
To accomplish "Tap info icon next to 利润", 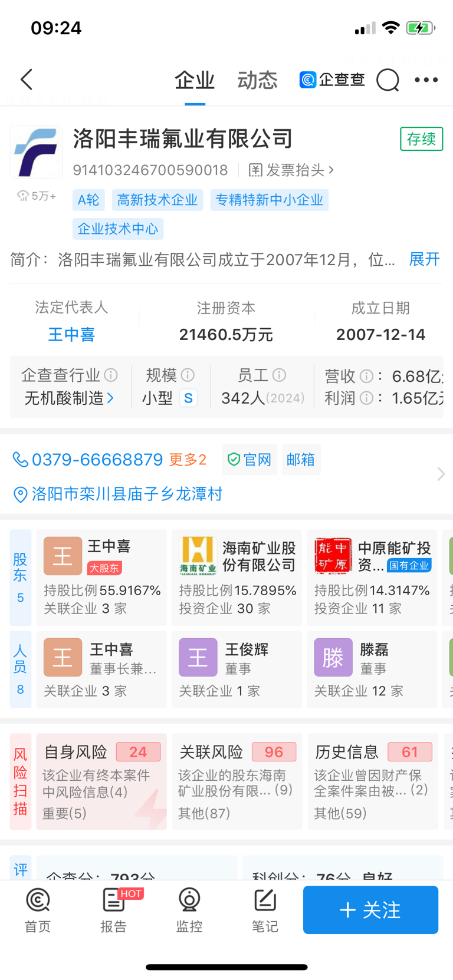I will (x=366, y=398).
